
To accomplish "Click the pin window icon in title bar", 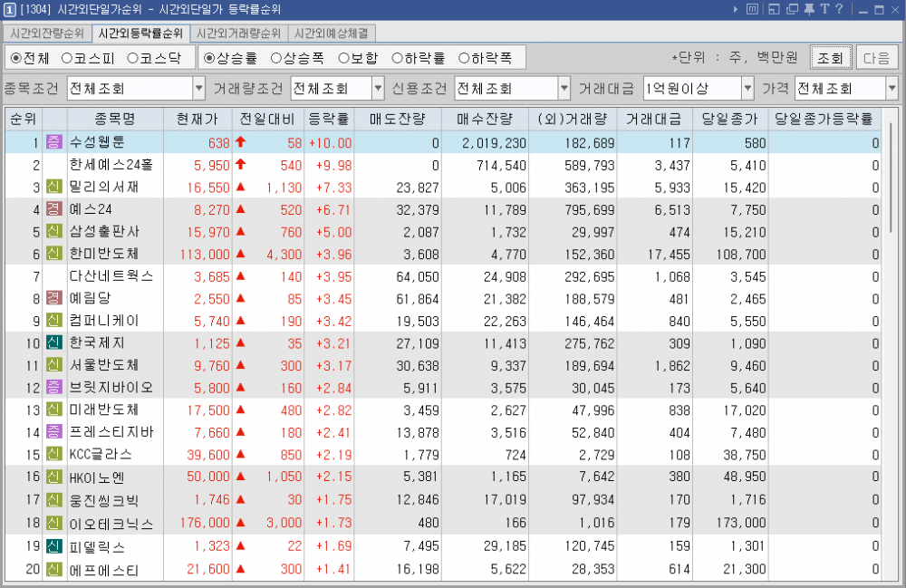I will 809,9.
